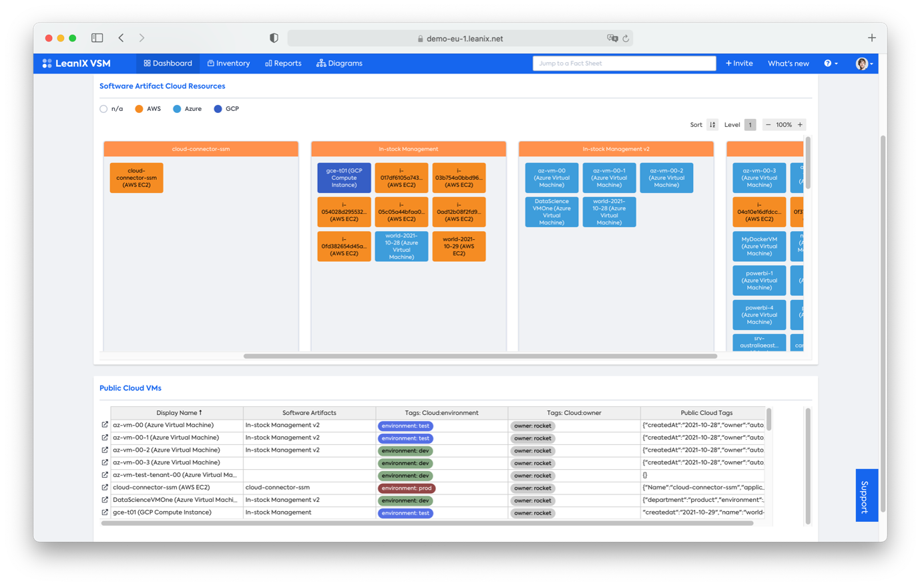Select the cloud-connector-ssm (AWS EC2) tile

(136, 178)
